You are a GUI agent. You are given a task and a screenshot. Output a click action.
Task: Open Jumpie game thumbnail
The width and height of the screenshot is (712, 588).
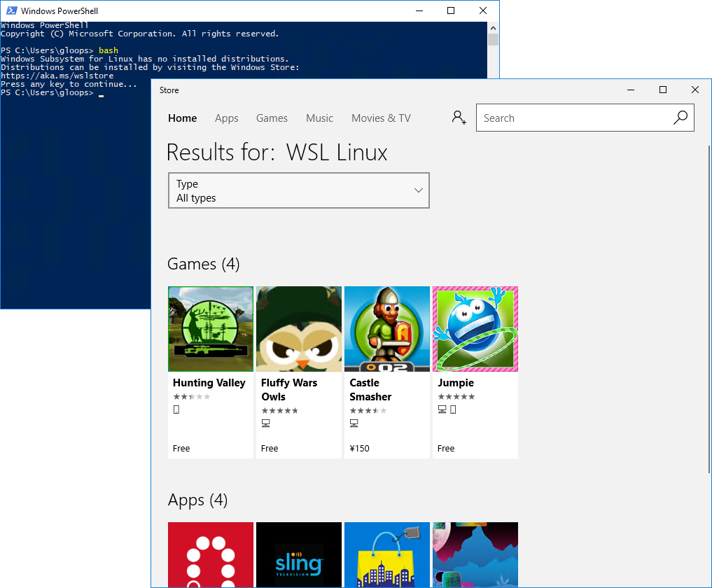(x=475, y=329)
